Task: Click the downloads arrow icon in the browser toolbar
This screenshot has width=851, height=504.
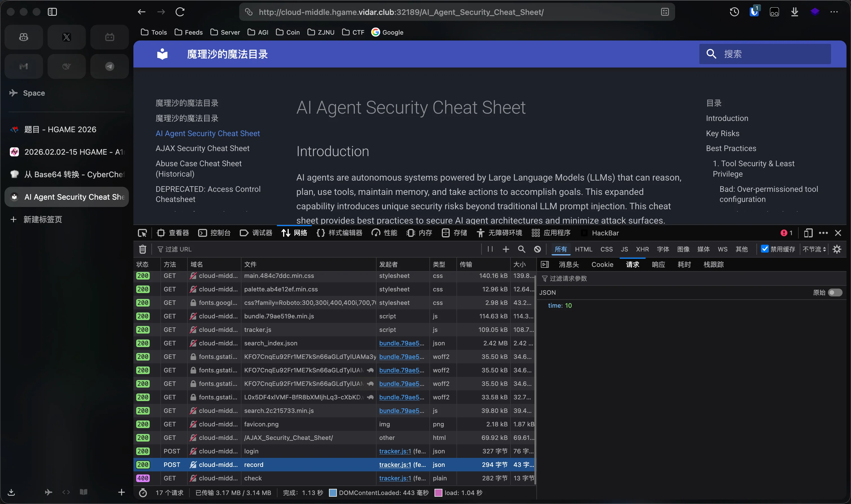Action: (795, 12)
